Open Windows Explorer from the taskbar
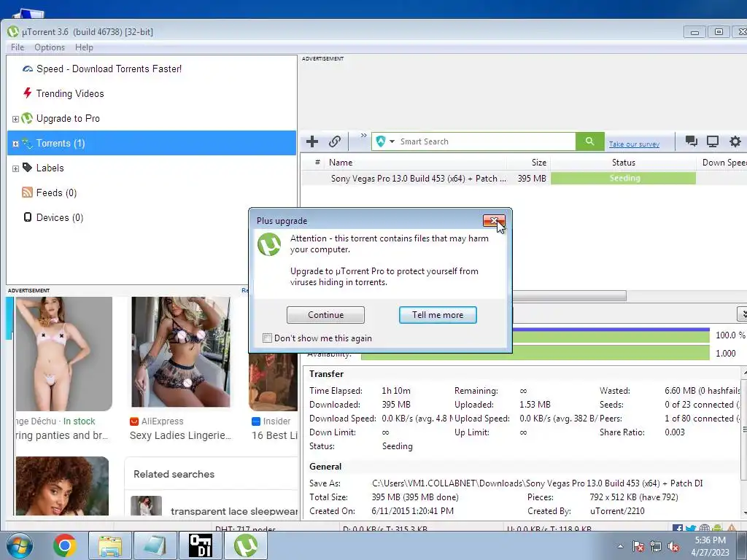Screen dimensions: 747x560 (110, 545)
